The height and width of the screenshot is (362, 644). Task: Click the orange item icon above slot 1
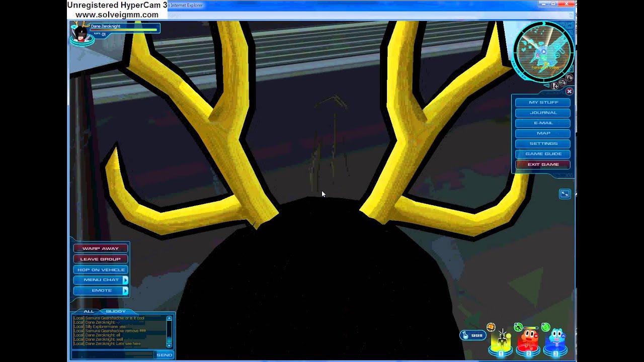click(491, 327)
